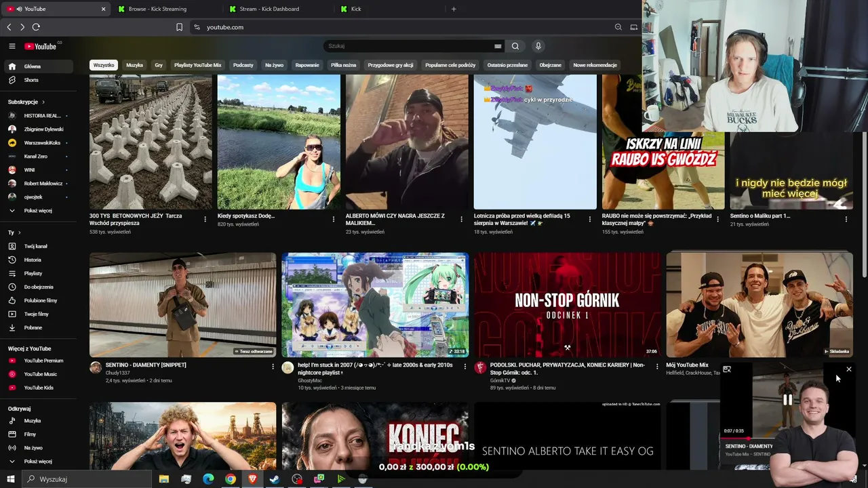Open the browser zoom control icon
Screen dimensions: 868x488
[618, 27]
